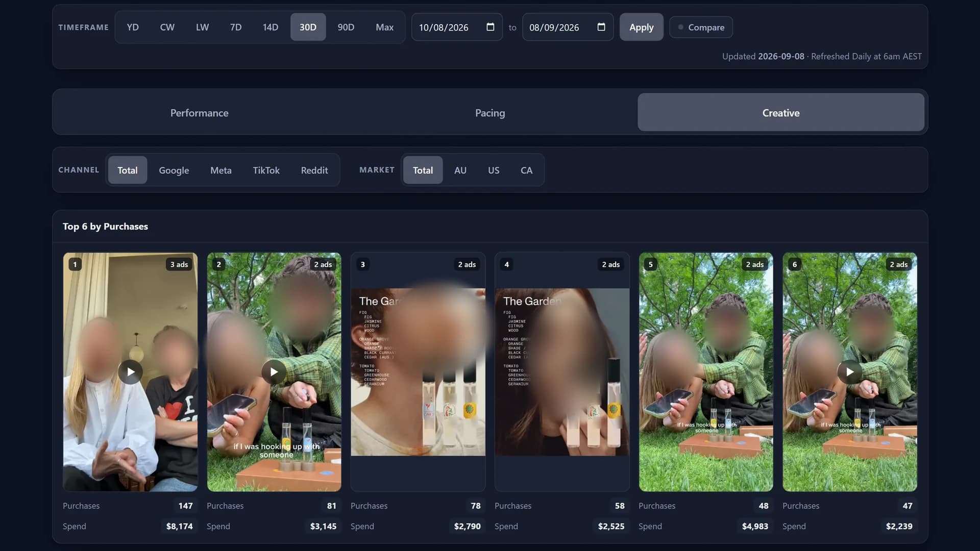Click the end date field 08/09/2026

pyautogui.click(x=568, y=27)
